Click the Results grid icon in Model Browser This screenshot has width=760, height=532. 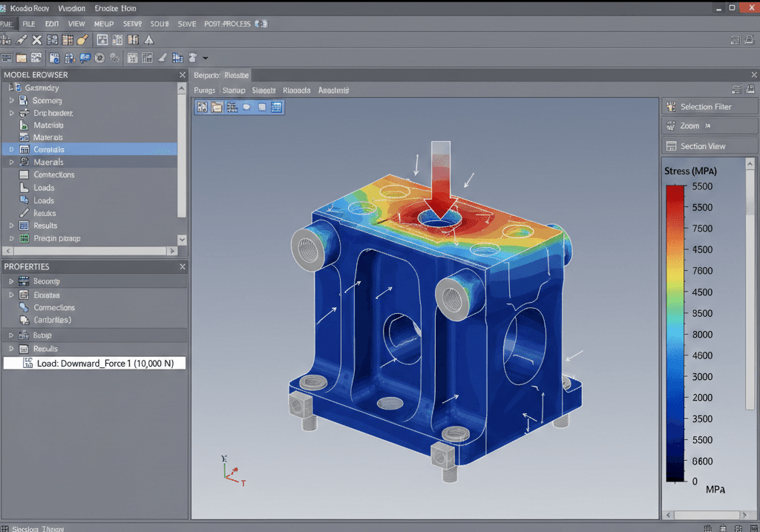pos(24,226)
